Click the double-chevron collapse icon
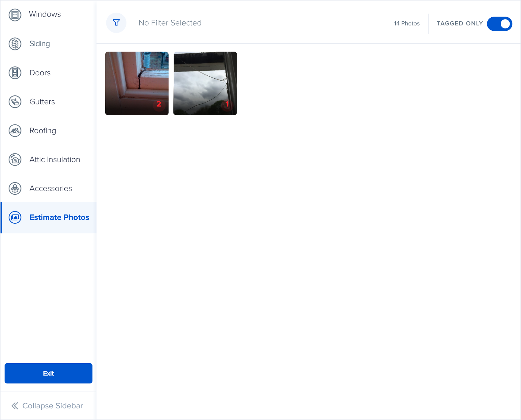 [15, 406]
